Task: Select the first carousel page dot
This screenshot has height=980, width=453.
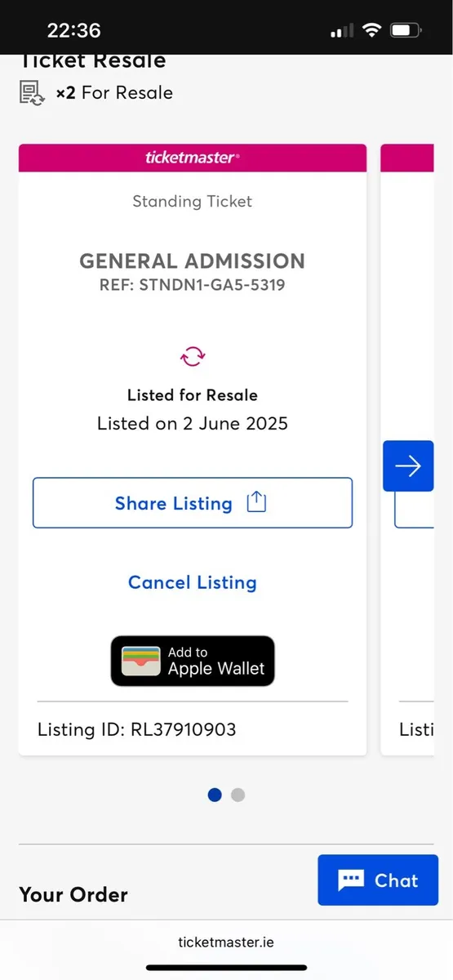Action: pyautogui.click(x=215, y=795)
